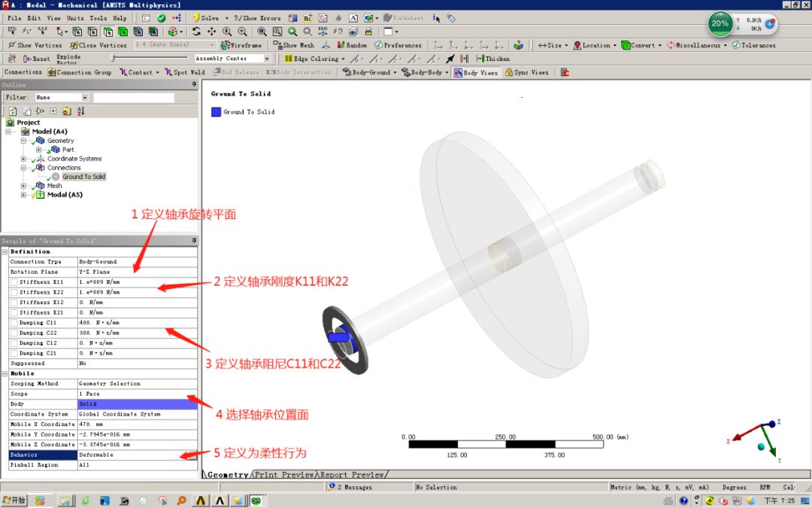The height and width of the screenshot is (508, 812).
Task: Toggle Body Views mode on
Action: [x=477, y=72]
